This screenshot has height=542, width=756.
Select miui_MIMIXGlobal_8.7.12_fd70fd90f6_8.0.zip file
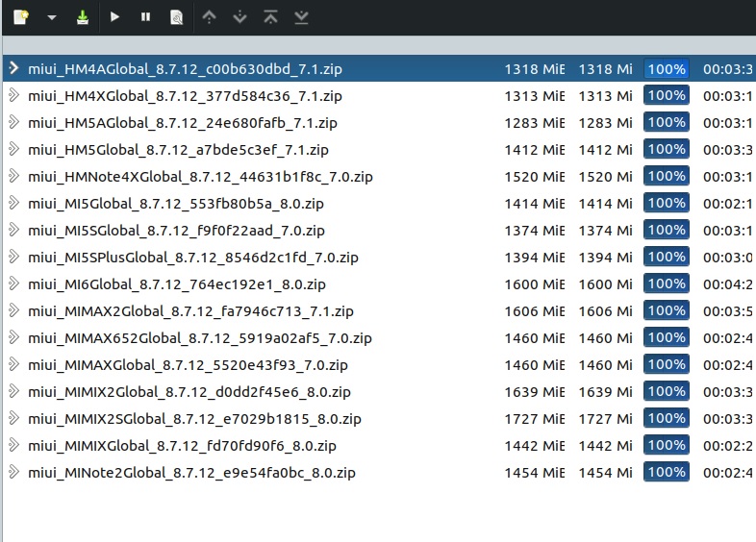[182, 447]
